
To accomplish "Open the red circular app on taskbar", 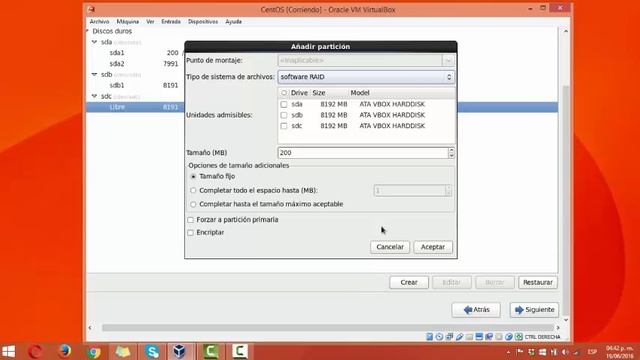I will (x=36, y=351).
